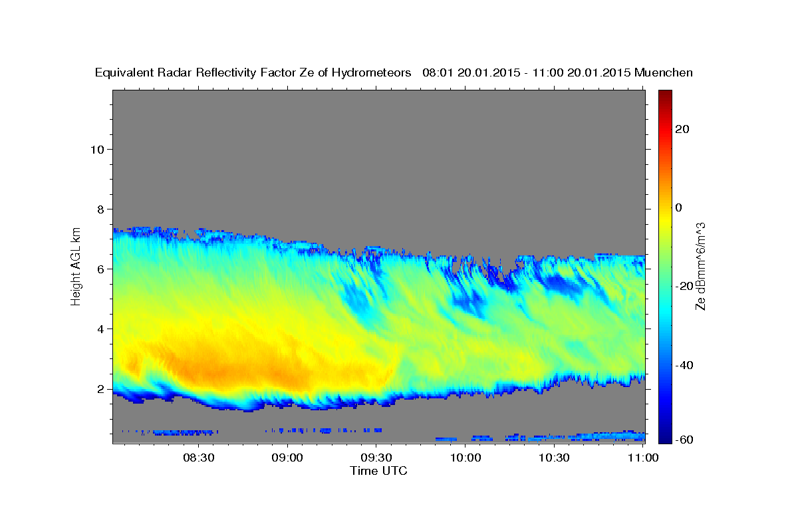Click the colorbar value label -20
This screenshot has width=798, height=532.
click(x=684, y=286)
